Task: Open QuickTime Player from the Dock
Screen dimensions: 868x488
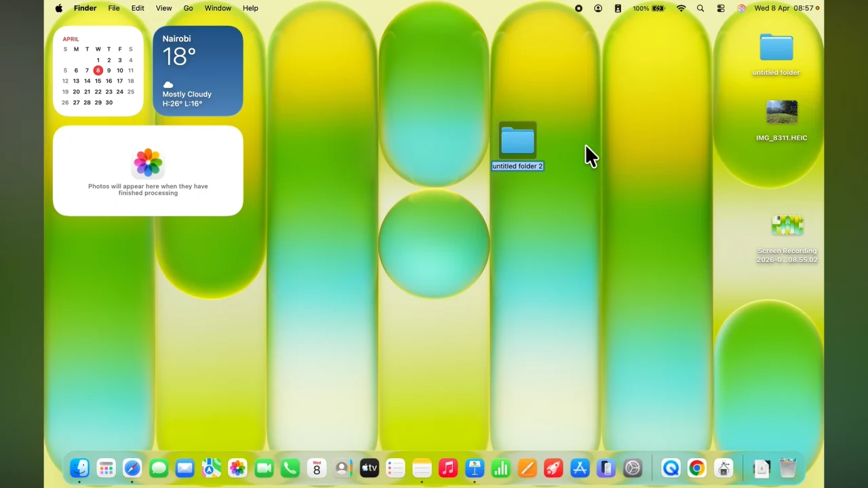Action: (x=670, y=468)
